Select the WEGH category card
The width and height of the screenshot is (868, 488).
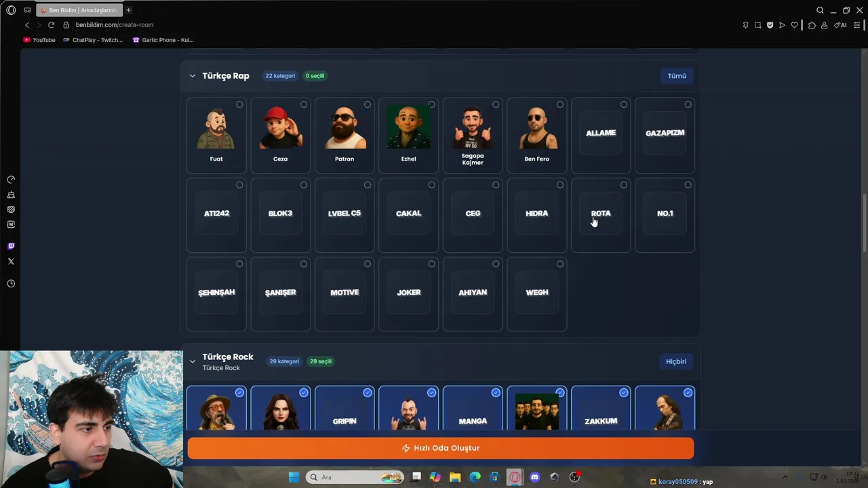[x=537, y=294]
